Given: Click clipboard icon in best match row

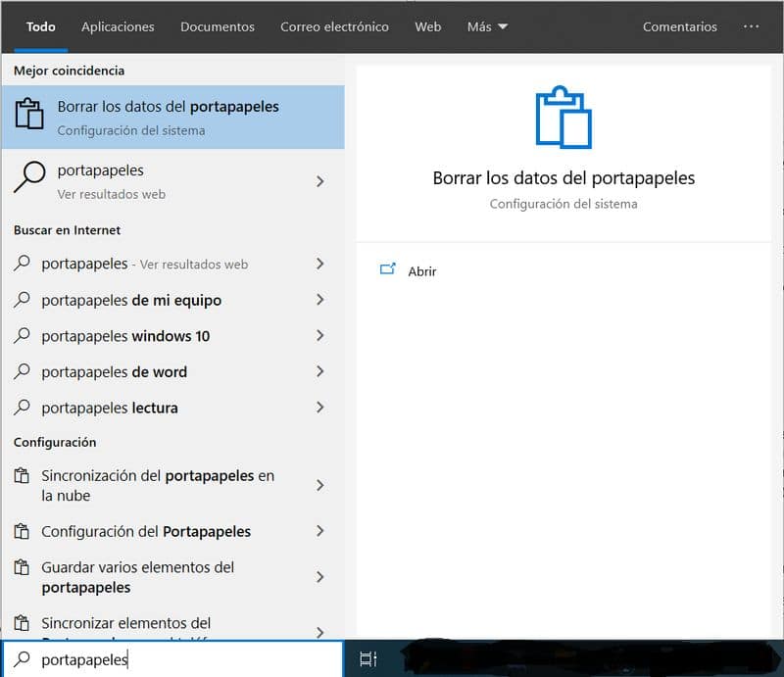Looking at the screenshot, I should coord(29,114).
